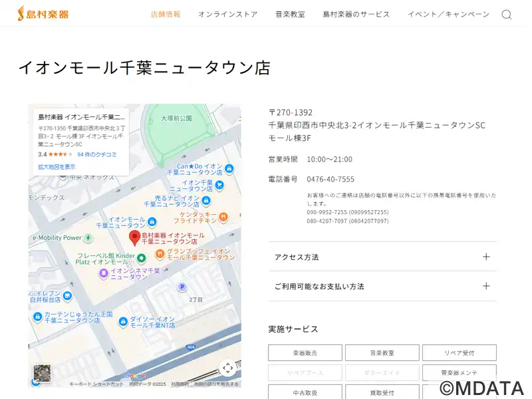Click Seven-Eleven 白井桜台店 pin
The height and width of the screenshot is (399, 532).
click(68, 296)
